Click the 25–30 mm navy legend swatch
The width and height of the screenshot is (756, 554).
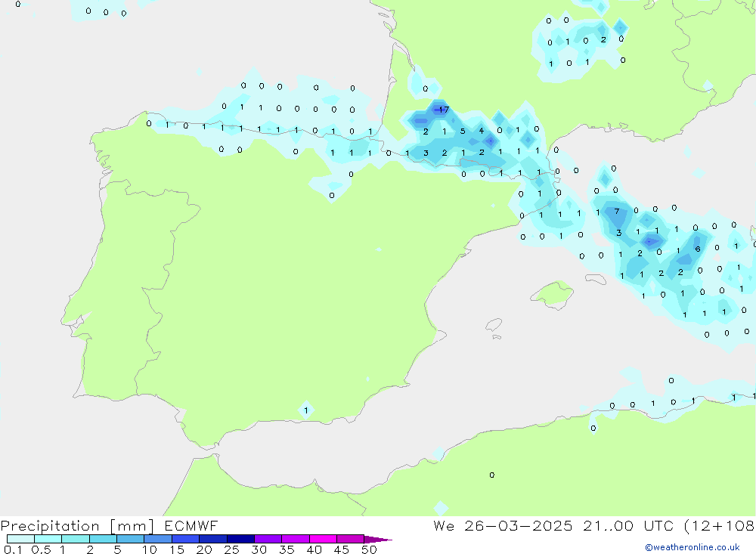tap(240, 539)
